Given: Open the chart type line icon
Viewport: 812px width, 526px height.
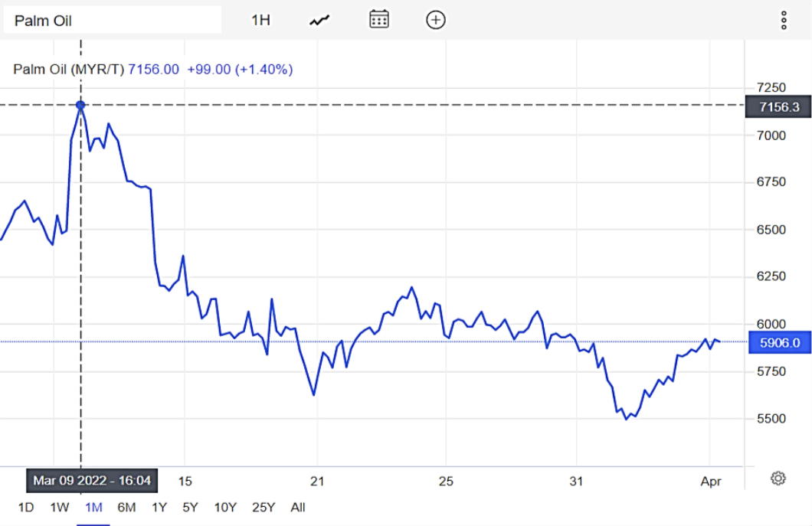Looking at the screenshot, I should coord(319,20).
